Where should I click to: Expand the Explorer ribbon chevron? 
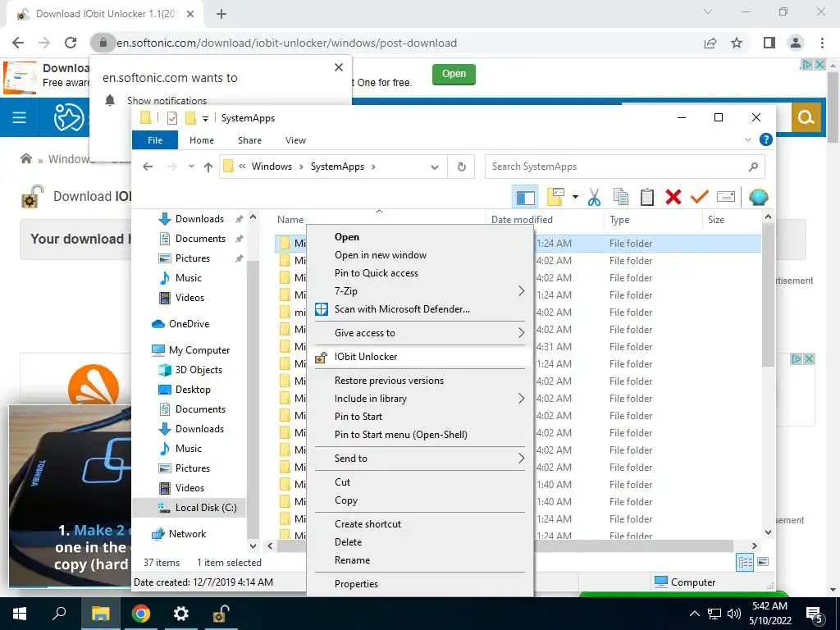[748, 139]
